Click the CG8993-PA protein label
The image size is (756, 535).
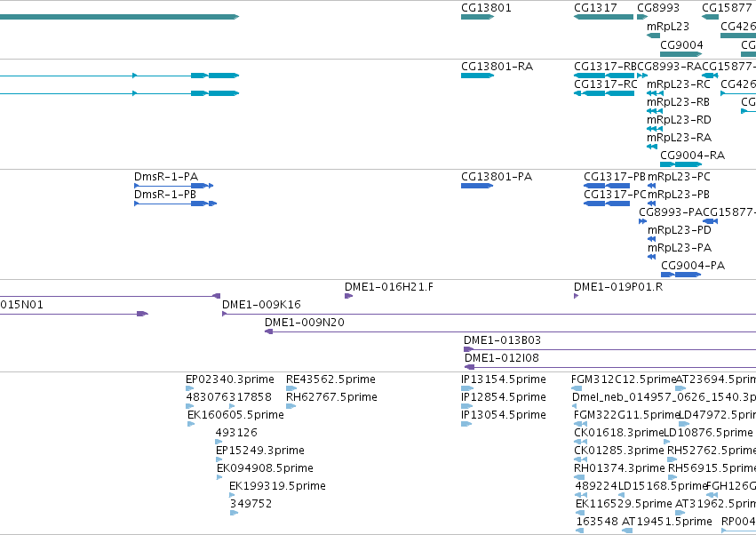click(x=671, y=212)
